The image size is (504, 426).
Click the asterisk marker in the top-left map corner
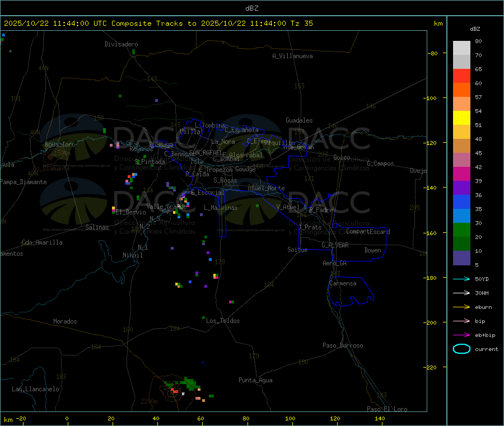pos(11,52)
